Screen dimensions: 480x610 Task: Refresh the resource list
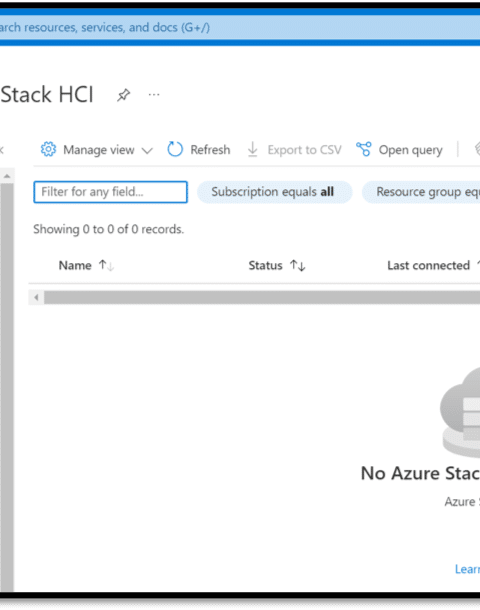(210, 150)
